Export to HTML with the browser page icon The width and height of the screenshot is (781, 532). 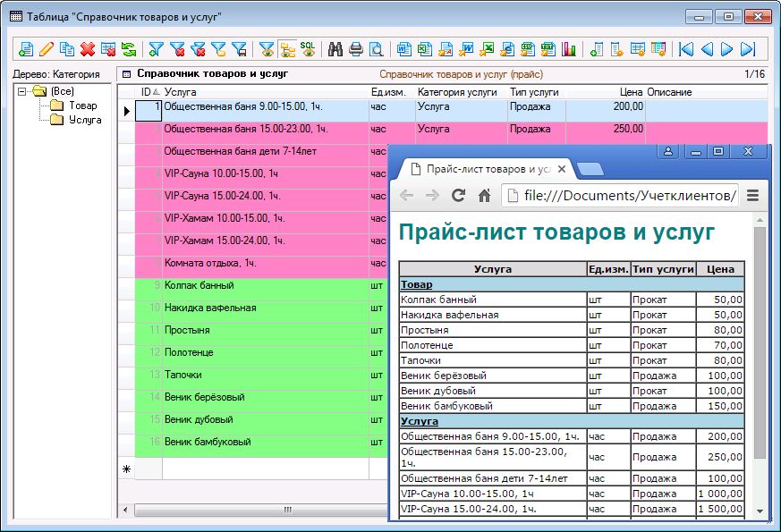coord(507,49)
